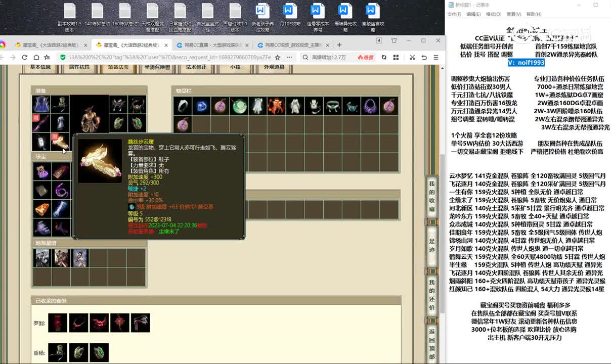Click highlighted text V: nolf1993 in Notepad
The height and width of the screenshot is (364, 611).
[x=526, y=62]
